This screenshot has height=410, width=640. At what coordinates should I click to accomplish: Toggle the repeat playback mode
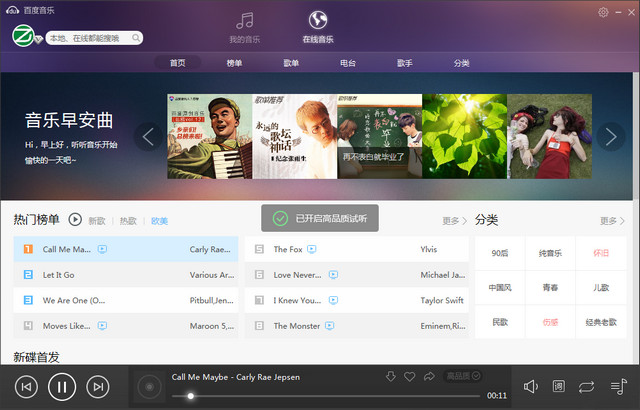(x=587, y=386)
